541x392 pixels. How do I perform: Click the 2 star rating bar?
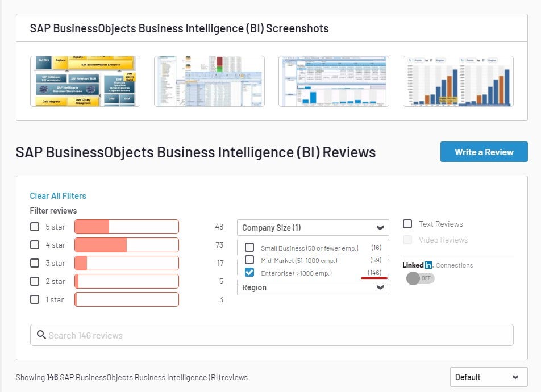tap(127, 281)
